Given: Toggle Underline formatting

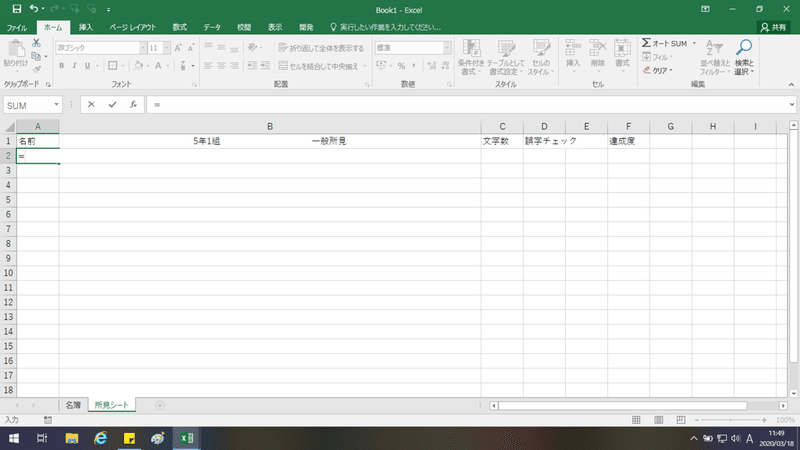Looking at the screenshot, I should click(x=87, y=65).
